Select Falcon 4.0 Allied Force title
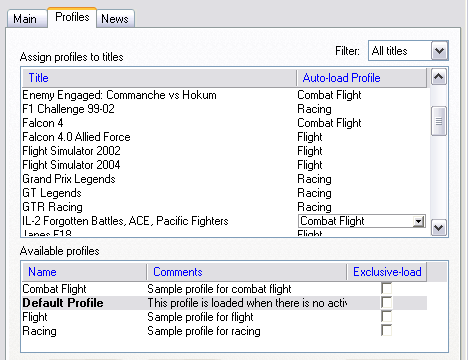Image resolution: width=468 pixels, height=360 pixels. pos(76,137)
